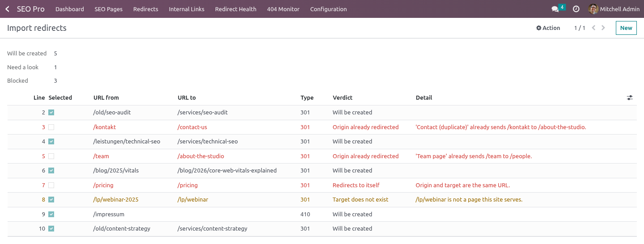This screenshot has width=644, height=244.
Task: Click the /lp/webinar-2025 cell
Action: click(116, 200)
